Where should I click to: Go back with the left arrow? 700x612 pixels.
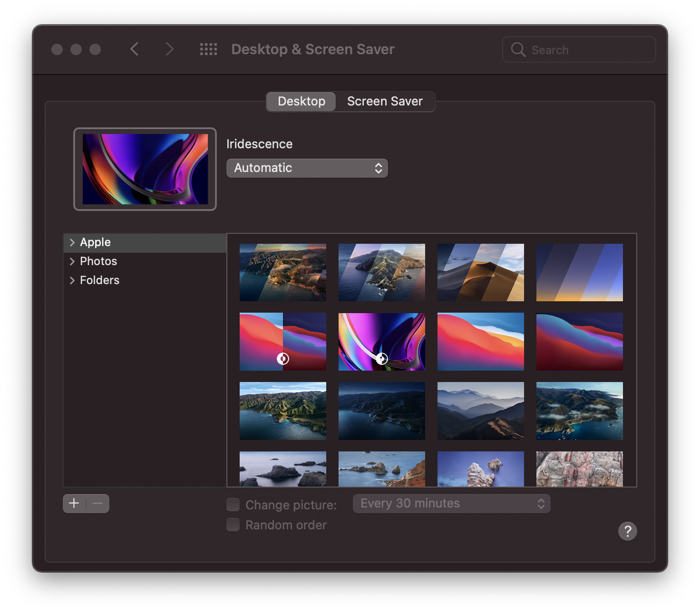[x=134, y=49]
